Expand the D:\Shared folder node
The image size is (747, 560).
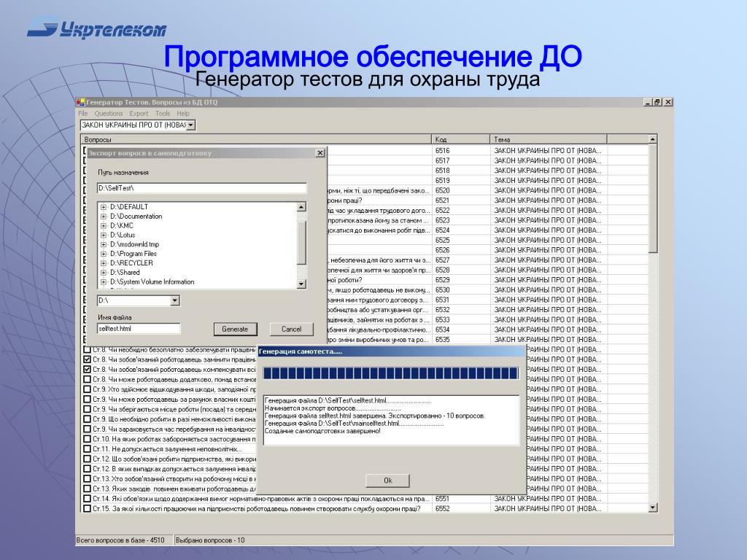(x=104, y=273)
